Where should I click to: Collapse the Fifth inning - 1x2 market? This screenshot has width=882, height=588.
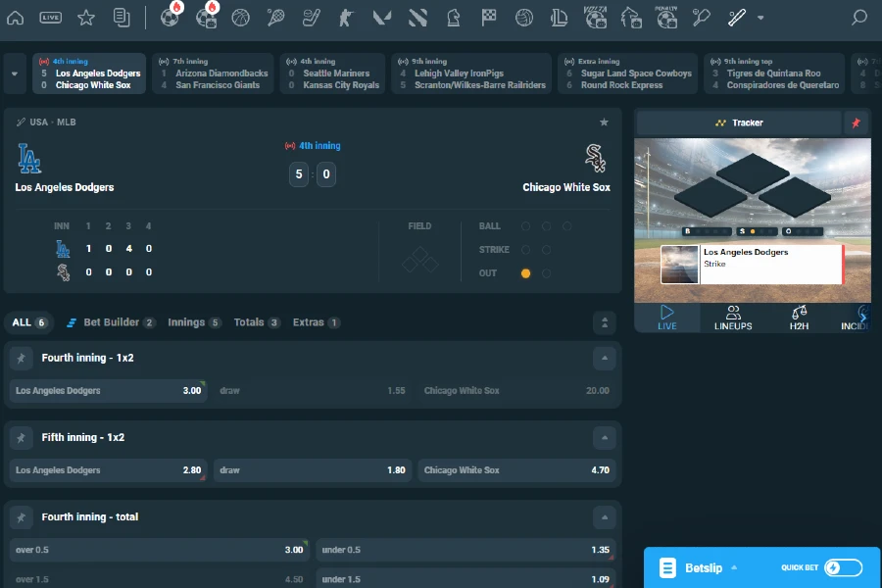coord(605,438)
